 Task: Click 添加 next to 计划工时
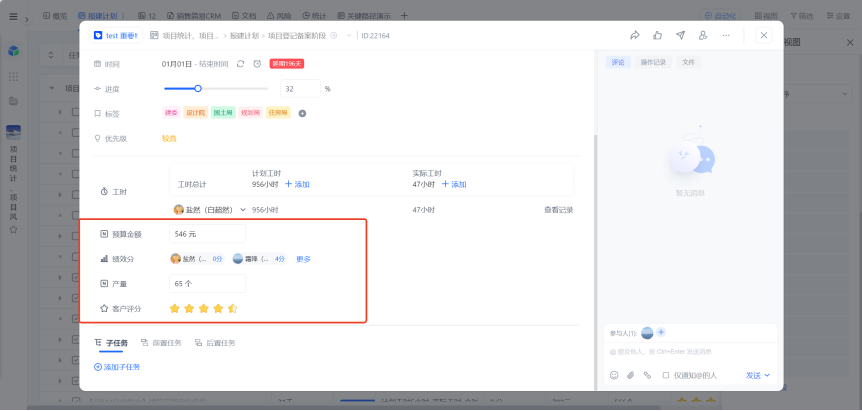click(x=297, y=185)
